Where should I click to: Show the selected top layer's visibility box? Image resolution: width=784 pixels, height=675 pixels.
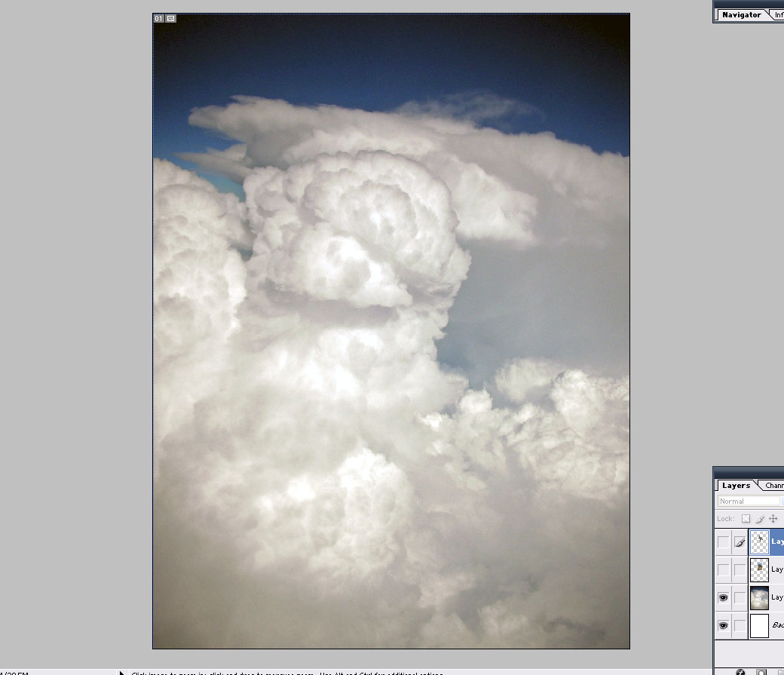tap(723, 542)
